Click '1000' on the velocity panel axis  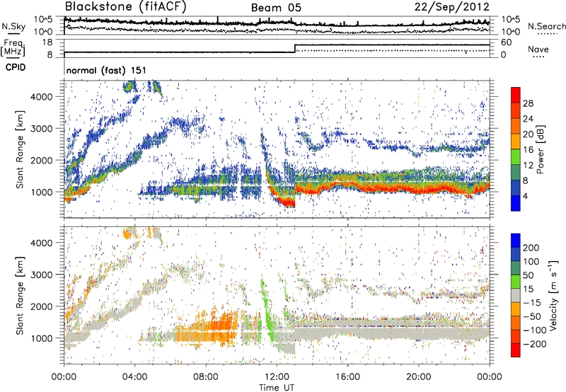click(x=42, y=338)
